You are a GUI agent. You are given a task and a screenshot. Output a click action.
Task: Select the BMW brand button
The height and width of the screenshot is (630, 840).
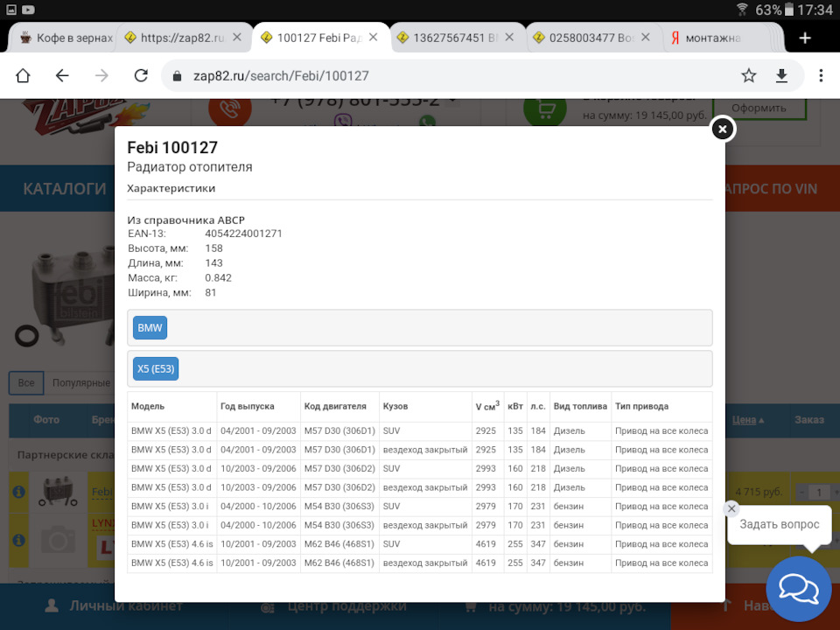coord(150,328)
